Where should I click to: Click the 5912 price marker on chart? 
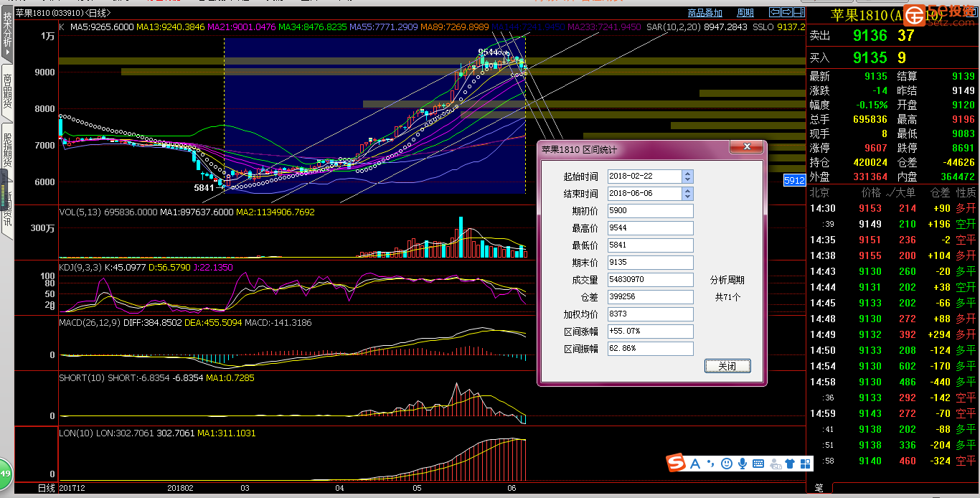(793, 181)
